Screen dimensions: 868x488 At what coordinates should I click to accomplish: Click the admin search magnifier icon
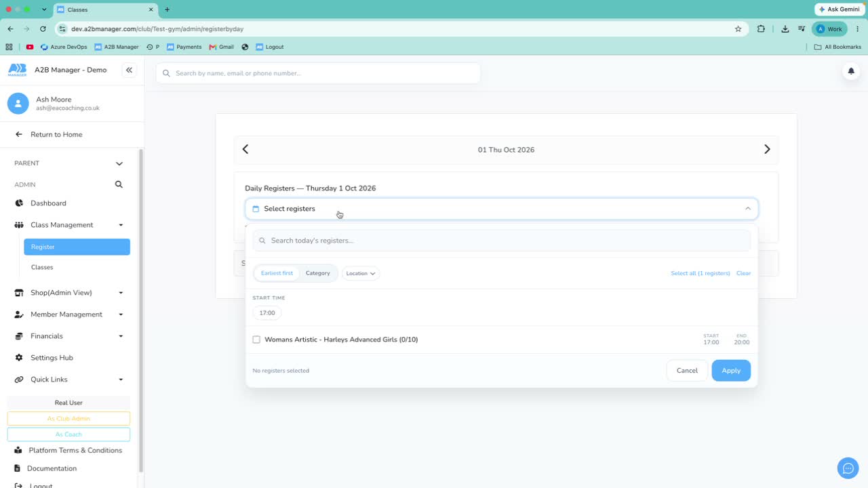pyautogui.click(x=119, y=184)
